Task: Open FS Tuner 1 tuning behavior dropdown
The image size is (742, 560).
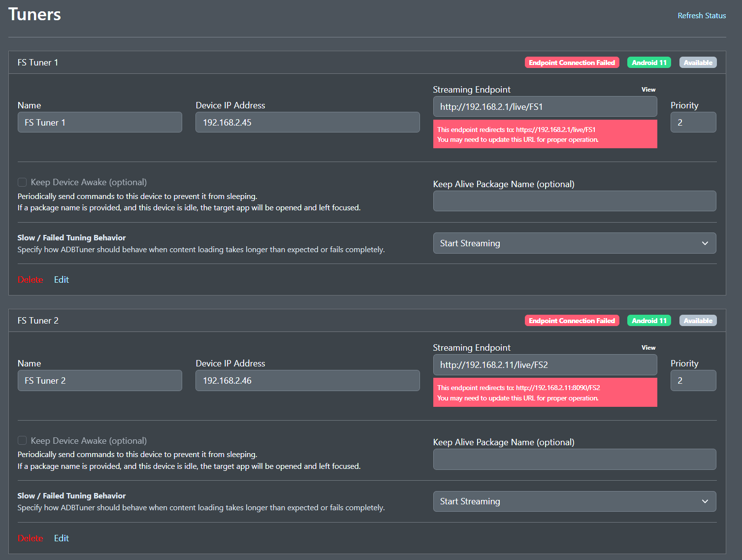Action: [x=574, y=243]
